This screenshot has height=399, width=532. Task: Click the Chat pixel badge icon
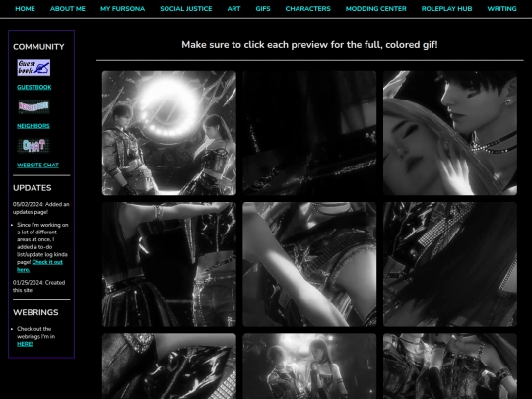click(x=33, y=146)
